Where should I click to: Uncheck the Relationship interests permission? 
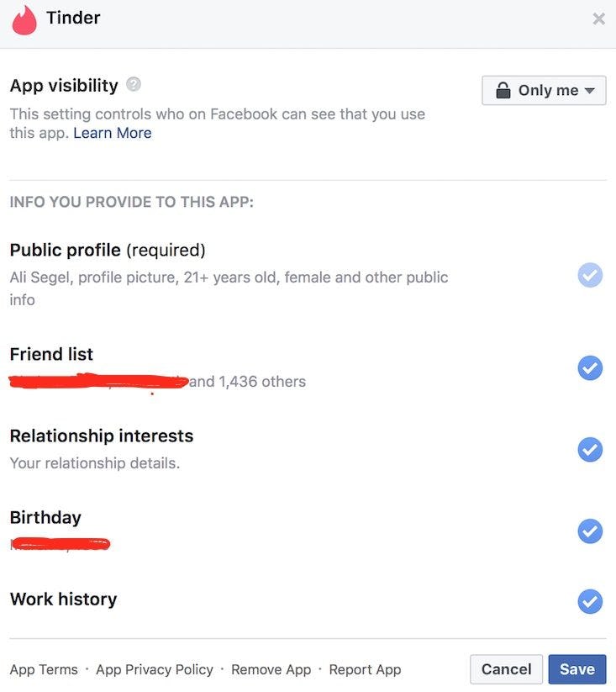point(590,449)
